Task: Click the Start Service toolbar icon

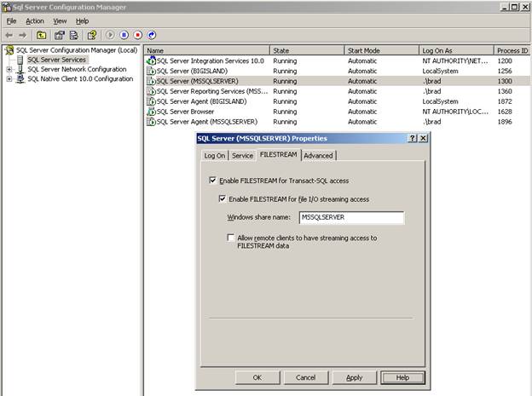Action: tap(110, 35)
